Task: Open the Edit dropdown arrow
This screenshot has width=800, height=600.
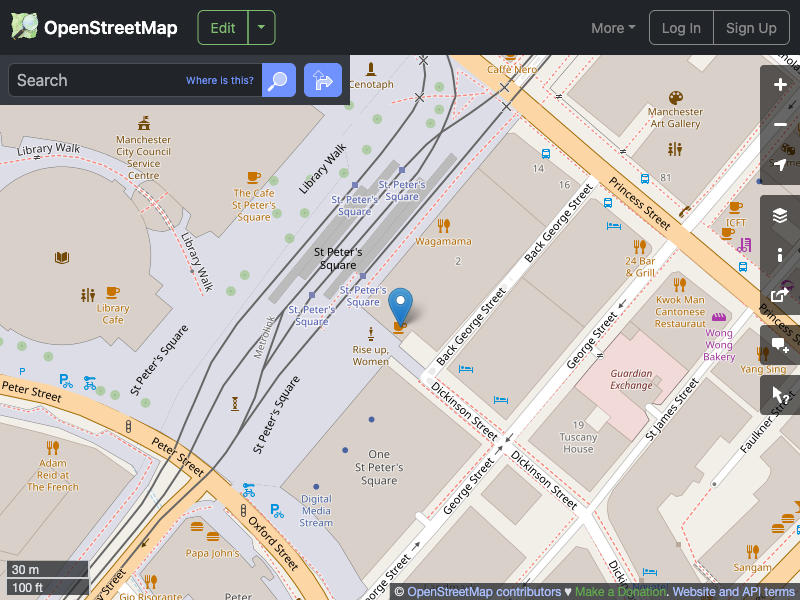Action: point(260,27)
